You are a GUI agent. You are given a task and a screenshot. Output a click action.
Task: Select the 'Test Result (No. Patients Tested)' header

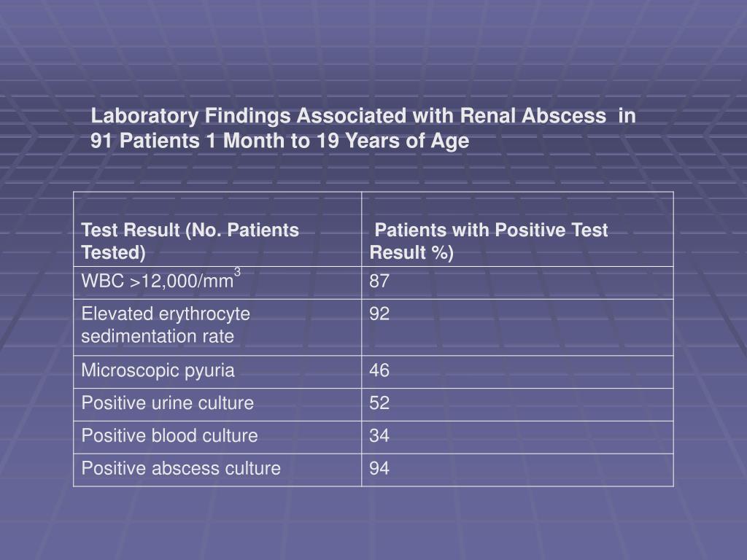(217, 229)
